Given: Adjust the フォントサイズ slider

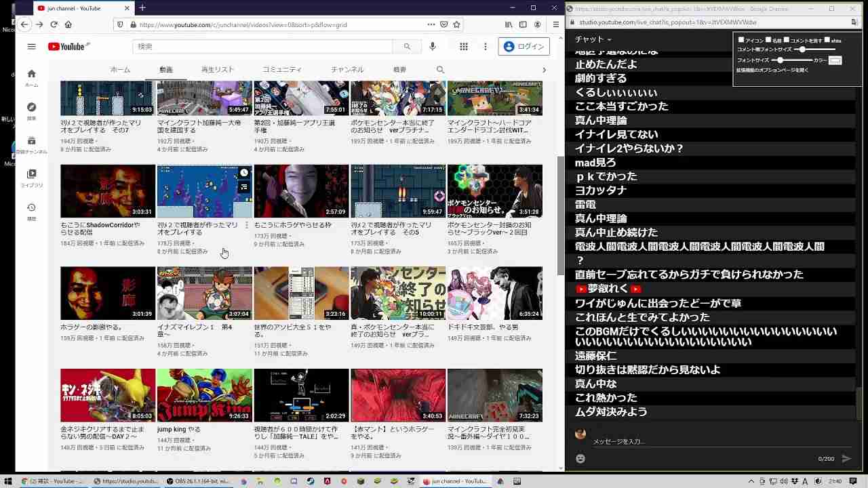Looking at the screenshot, I should 791,60.
